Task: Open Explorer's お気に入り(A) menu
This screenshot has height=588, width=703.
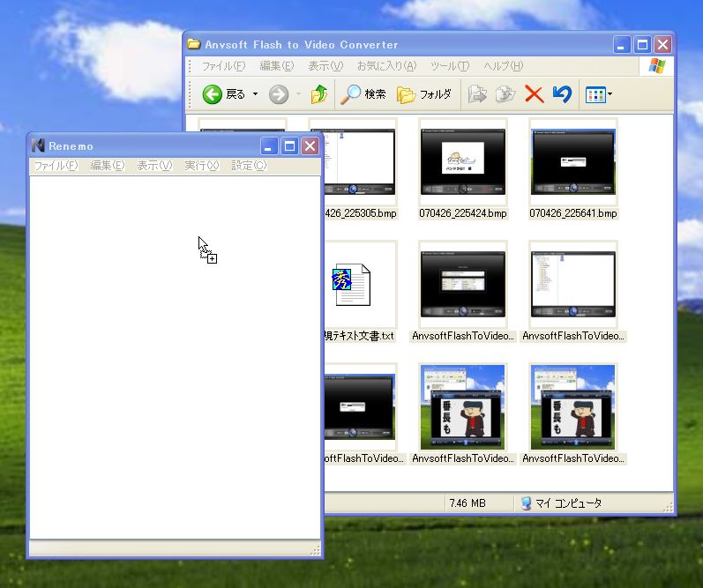Action: pos(386,66)
